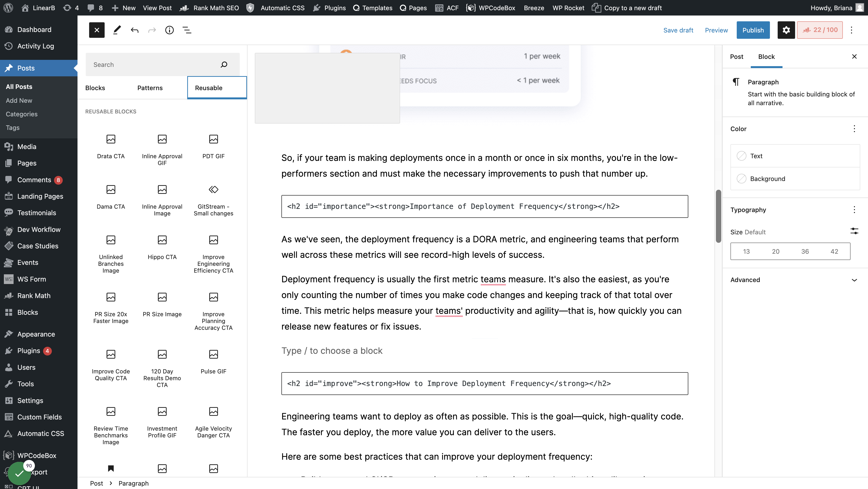This screenshot has height=489, width=868.
Task: Click Save draft
Action: click(x=678, y=30)
